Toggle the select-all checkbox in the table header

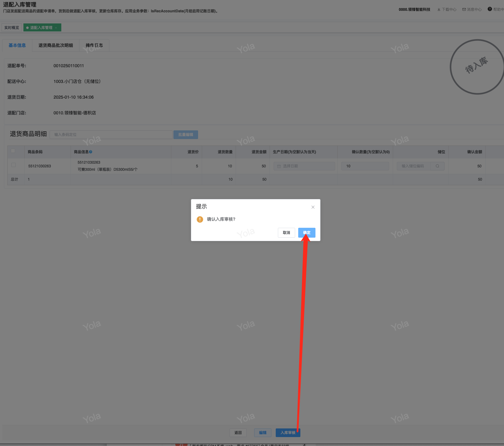pos(13,151)
